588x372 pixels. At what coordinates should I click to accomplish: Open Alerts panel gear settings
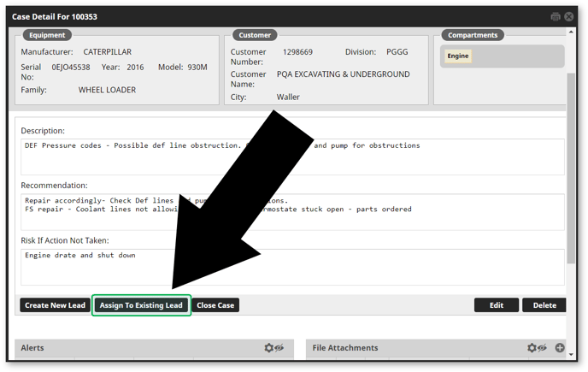pyautogui.click(x=269, y=348)
